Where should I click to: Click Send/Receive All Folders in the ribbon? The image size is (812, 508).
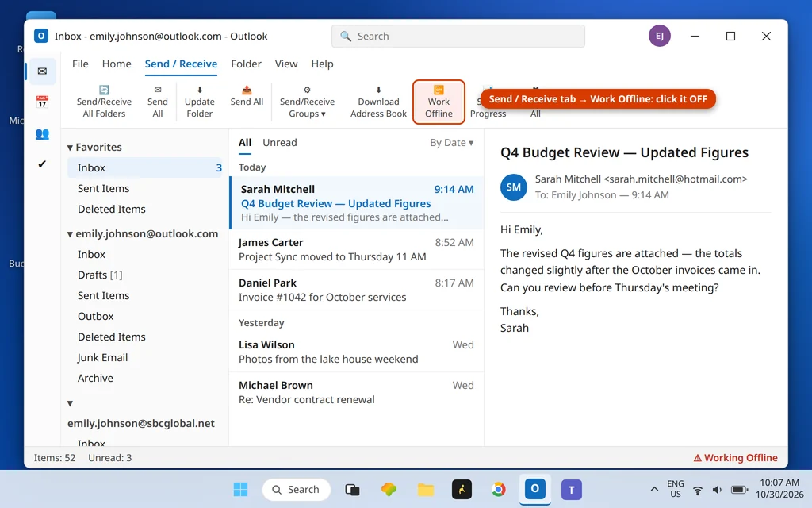pos(104,102)
